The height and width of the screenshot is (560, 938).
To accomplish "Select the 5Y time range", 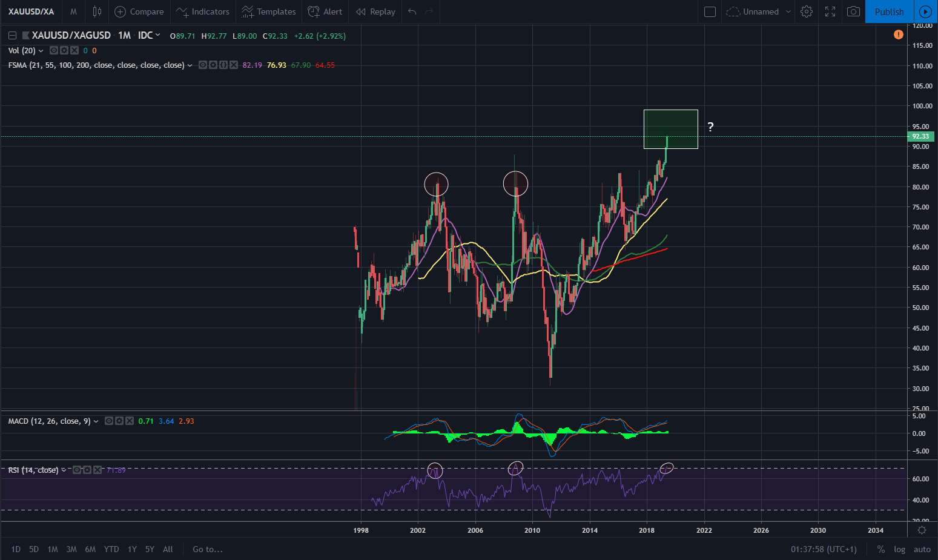I will pyautogui.click(x=150, y=549).
